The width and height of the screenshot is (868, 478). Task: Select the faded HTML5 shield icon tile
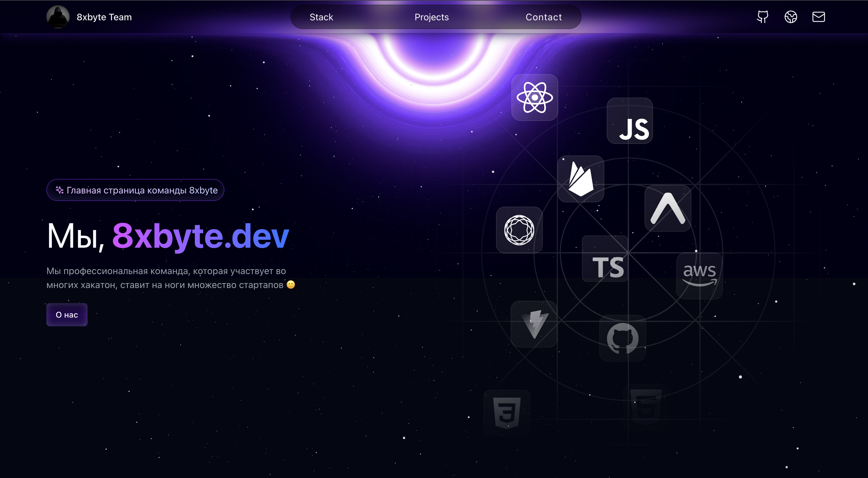tap(646, 407)
